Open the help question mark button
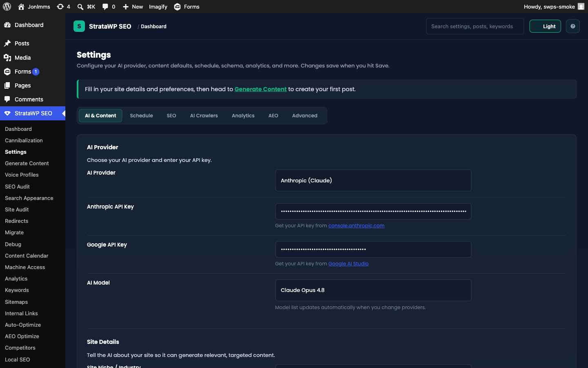Image resolution: width=588 pixels, height=368 pixels. click(573, 26)
